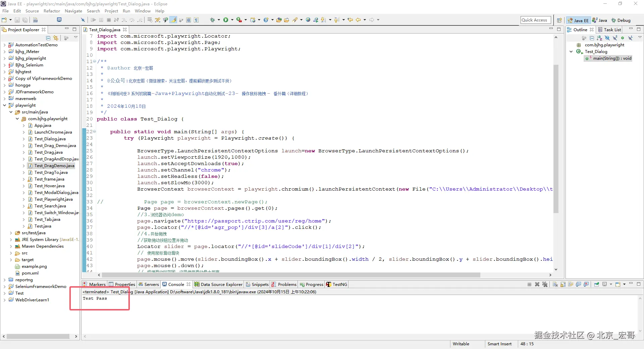This screenshot has width=644, height=349.
Task: Collapse com.bjhg.playwright package node
Action: coord(17,119)
